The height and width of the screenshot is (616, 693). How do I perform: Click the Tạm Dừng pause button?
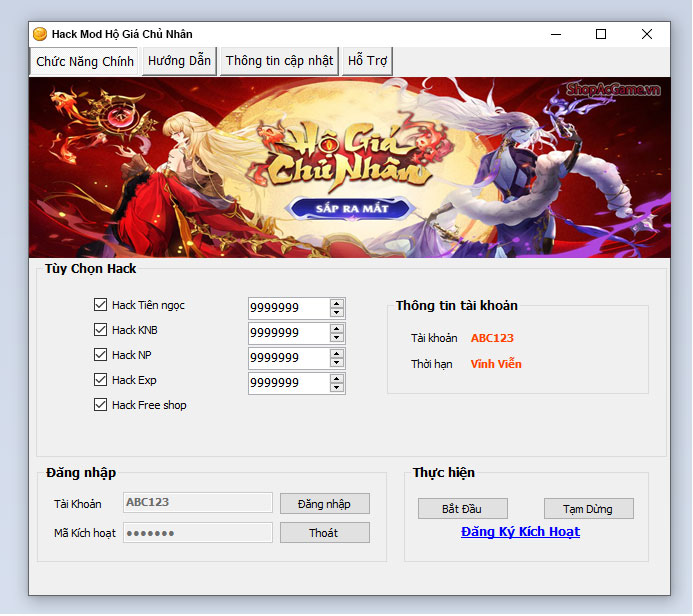589,509
